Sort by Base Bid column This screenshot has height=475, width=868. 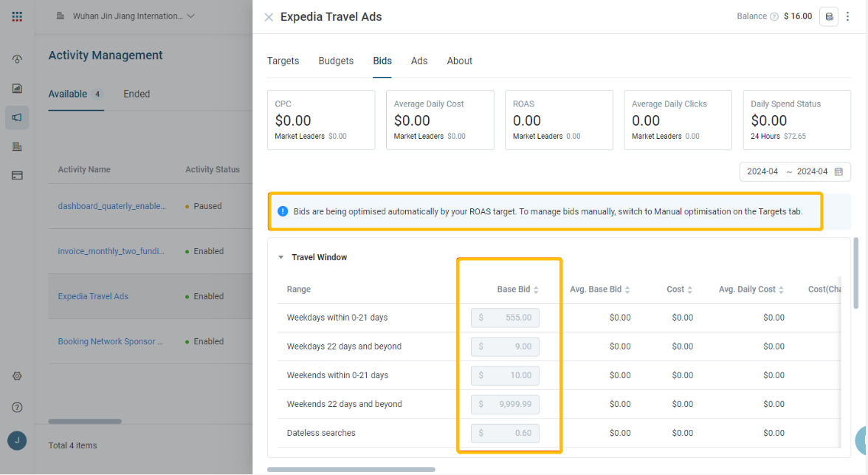pyautogui.click(x=536, y=290)
